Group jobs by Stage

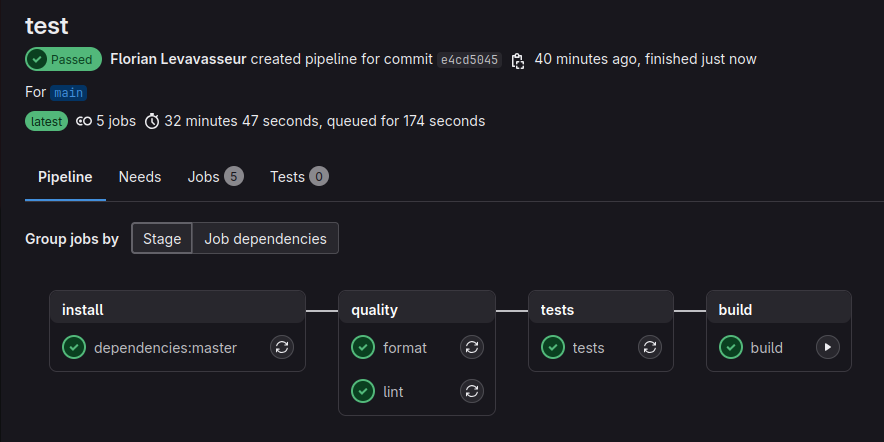tap(162, 239)
